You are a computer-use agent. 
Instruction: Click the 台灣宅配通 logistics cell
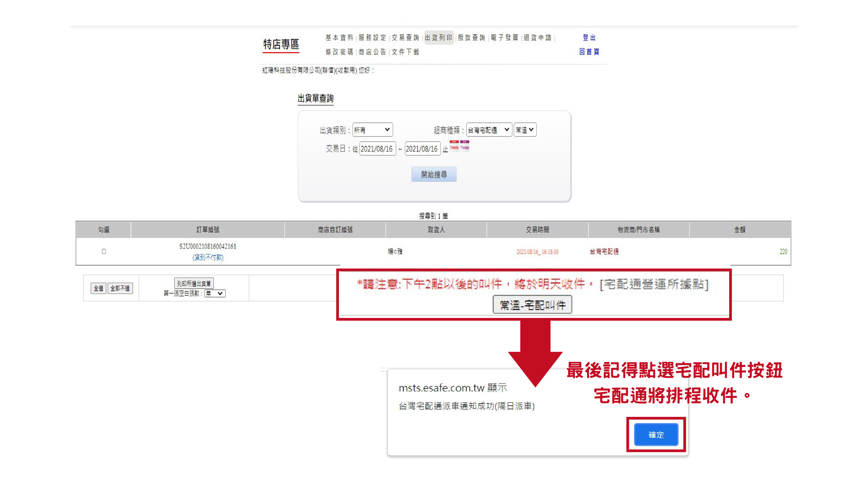coord(604,251)
